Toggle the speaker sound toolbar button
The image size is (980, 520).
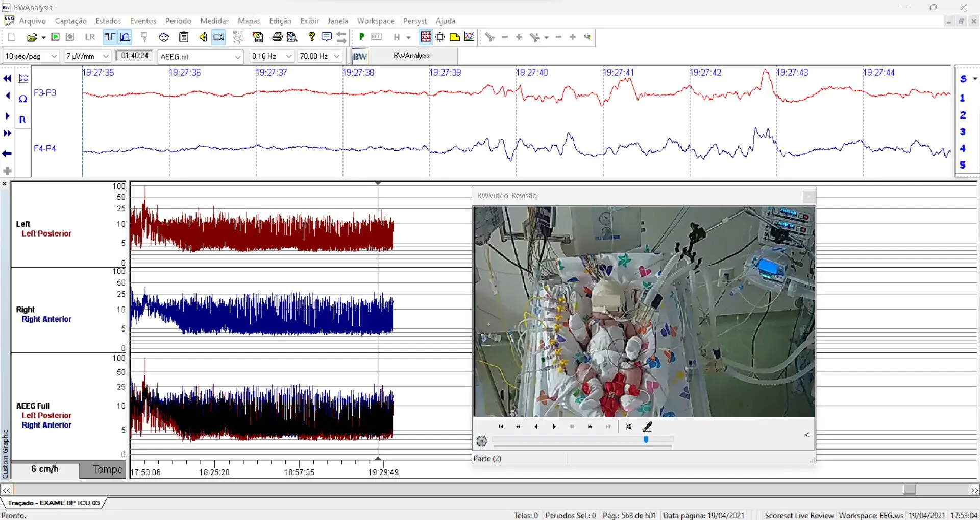tap(203, 37)
